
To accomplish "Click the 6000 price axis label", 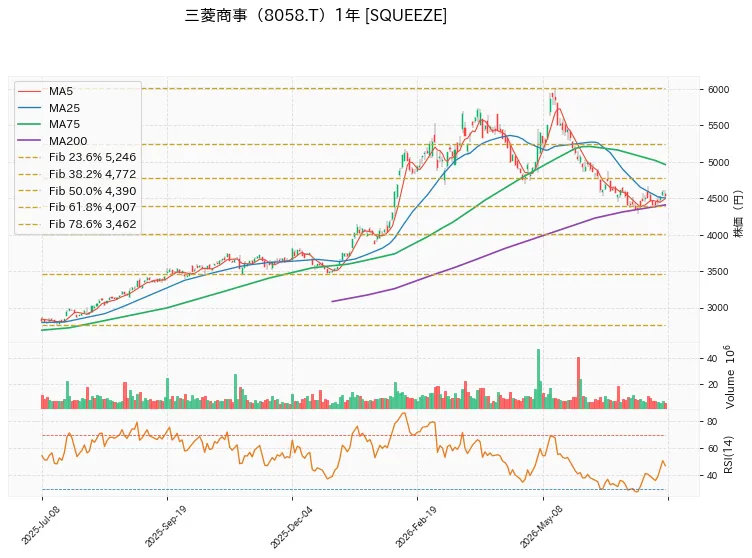I will (x=718, y=90).
